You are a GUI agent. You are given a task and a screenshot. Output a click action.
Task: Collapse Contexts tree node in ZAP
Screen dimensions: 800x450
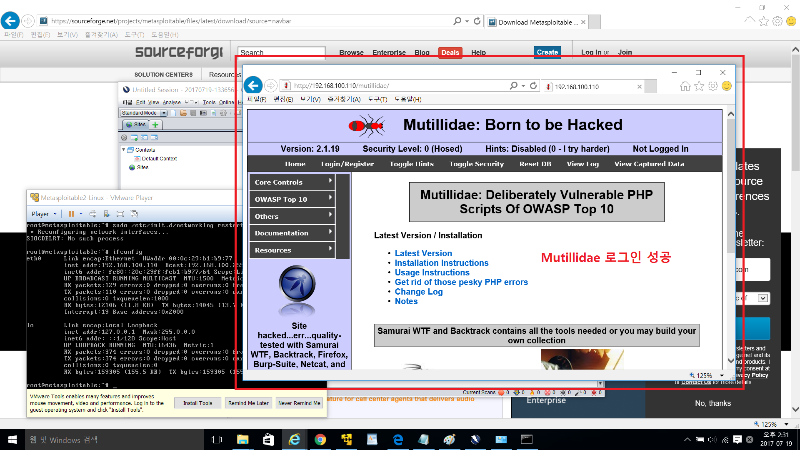(x=124, y=150)
